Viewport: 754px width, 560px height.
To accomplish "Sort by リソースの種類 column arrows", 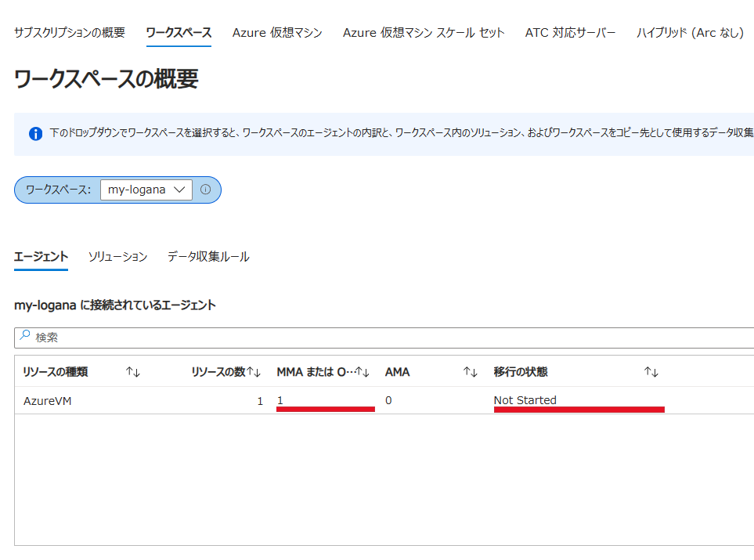I will click(x=132, y=372).
